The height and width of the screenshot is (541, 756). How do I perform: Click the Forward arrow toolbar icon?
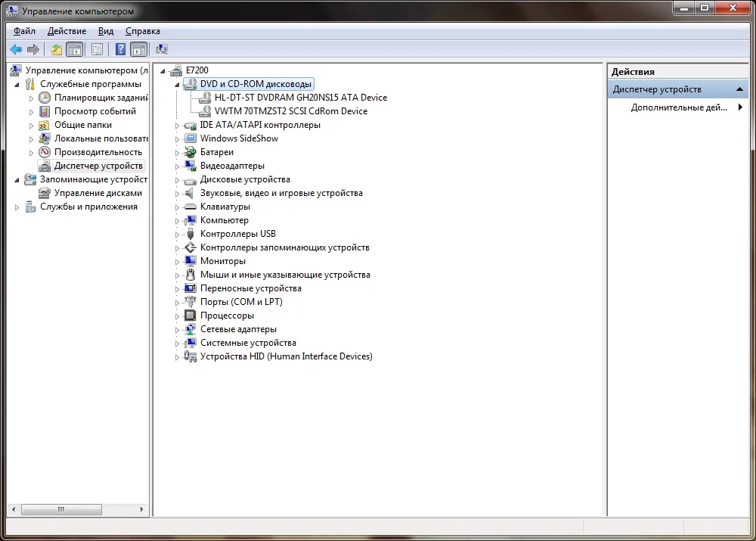coord(33,49)
